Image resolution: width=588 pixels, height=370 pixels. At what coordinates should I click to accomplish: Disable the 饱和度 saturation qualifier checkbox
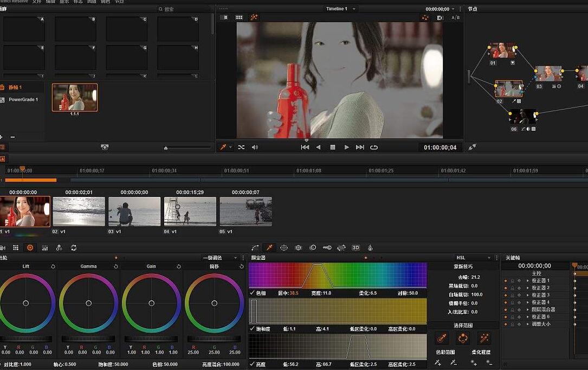point(252,329)
